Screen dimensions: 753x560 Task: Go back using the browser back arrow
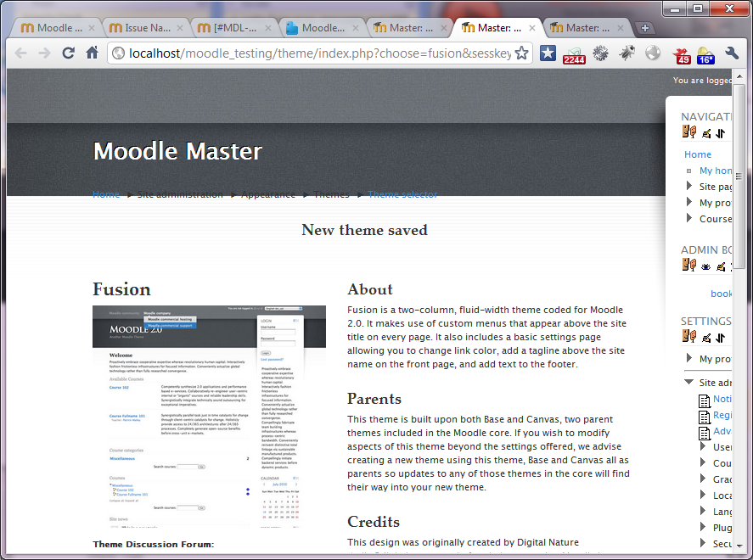click(x=20, y=53)
